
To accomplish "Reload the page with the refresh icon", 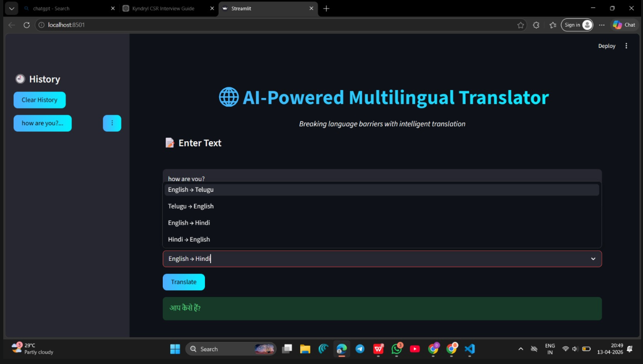I will (x=27, y=25).
